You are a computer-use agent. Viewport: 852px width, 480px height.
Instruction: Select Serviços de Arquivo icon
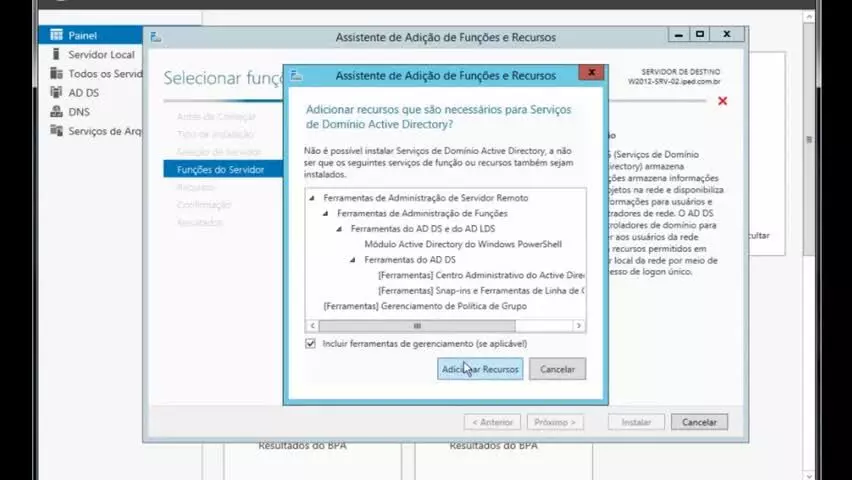click(x=57, y=130)
